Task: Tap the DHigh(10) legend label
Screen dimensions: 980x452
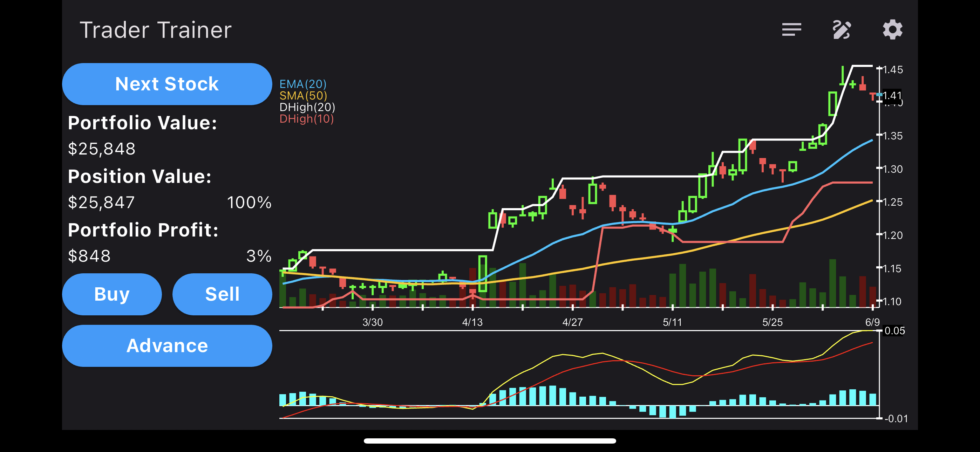Action: click(x=306, y=119)
